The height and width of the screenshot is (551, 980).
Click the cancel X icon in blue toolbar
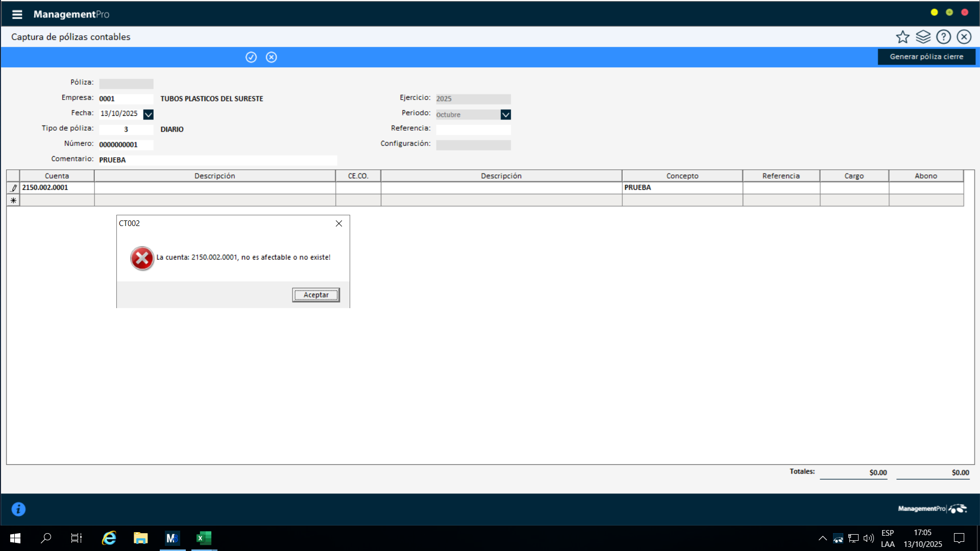pyautogui.click(x=271, y=57)
